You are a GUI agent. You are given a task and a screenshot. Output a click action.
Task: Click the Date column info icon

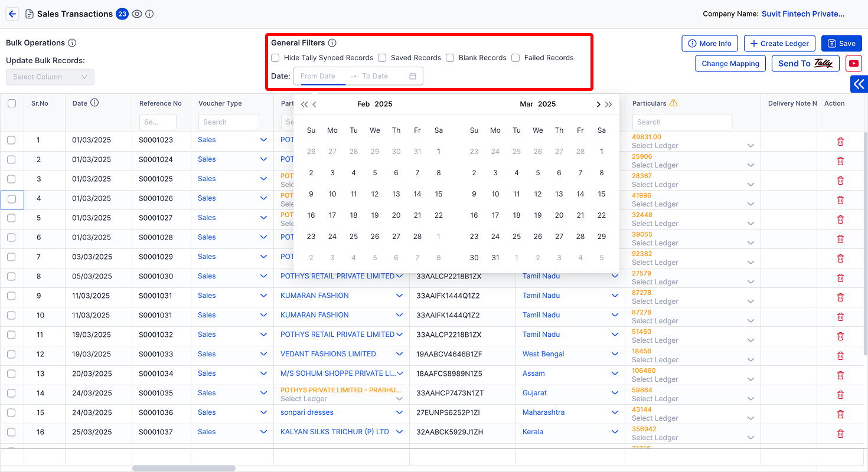tap(94, 103)
